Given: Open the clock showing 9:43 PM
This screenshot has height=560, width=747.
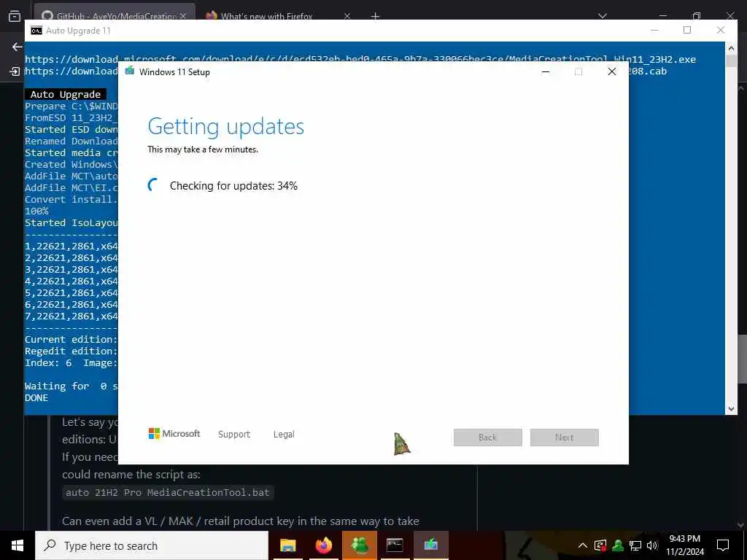Looking at the screenshot, I should pos(685,545).
